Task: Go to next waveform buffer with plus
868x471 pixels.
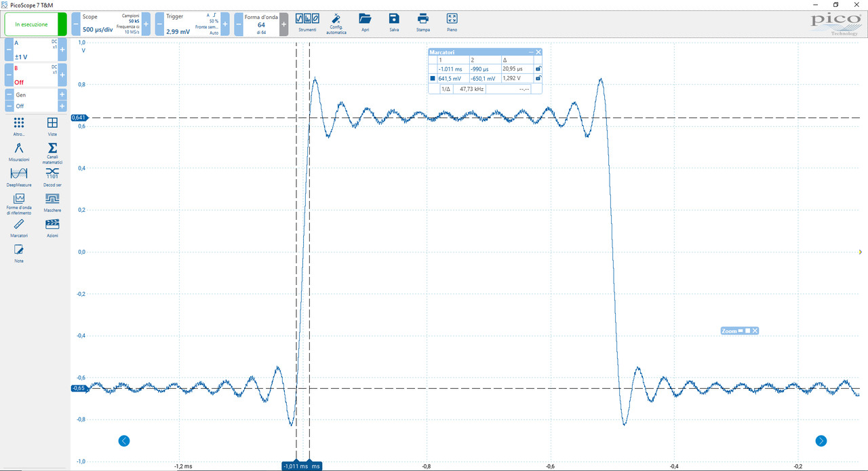Action: 283,24
